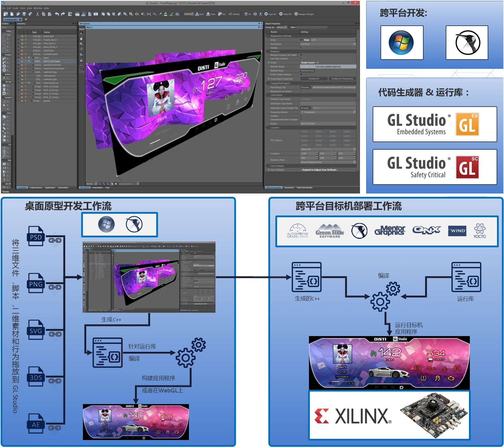Select the speedoOdometer tree row
Screen dimensions: 504x447
(x=46, y=65)
